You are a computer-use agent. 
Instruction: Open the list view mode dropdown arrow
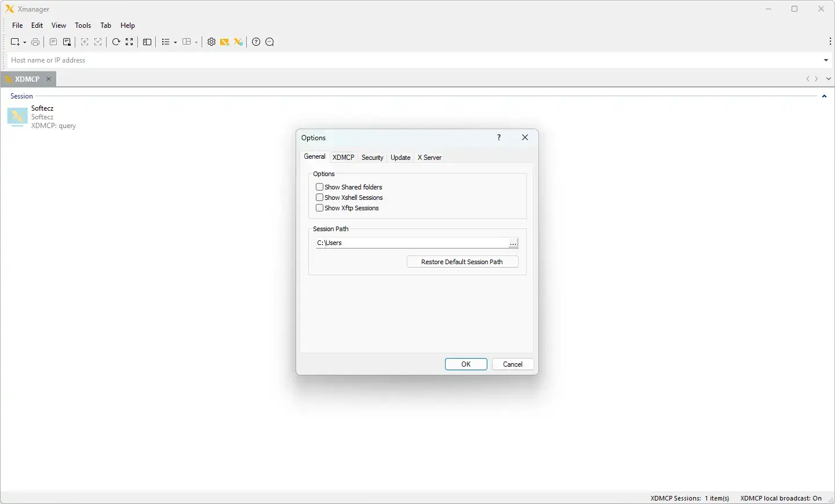(x=176, y=42)
